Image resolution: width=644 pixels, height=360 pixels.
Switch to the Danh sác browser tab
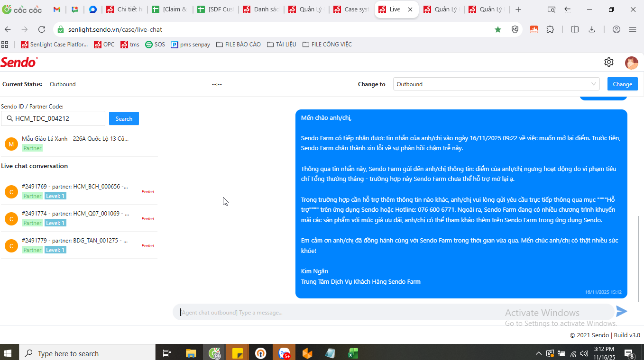point(261,9)
